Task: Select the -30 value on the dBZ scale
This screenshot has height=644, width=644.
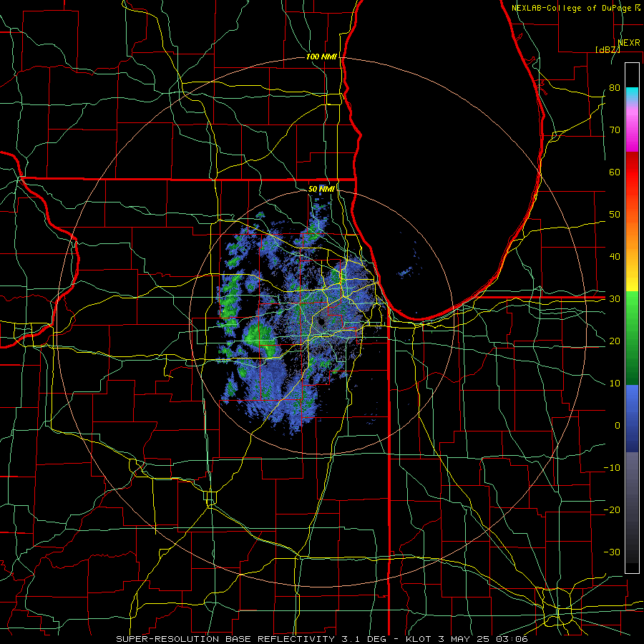Action: click(612, 552)
